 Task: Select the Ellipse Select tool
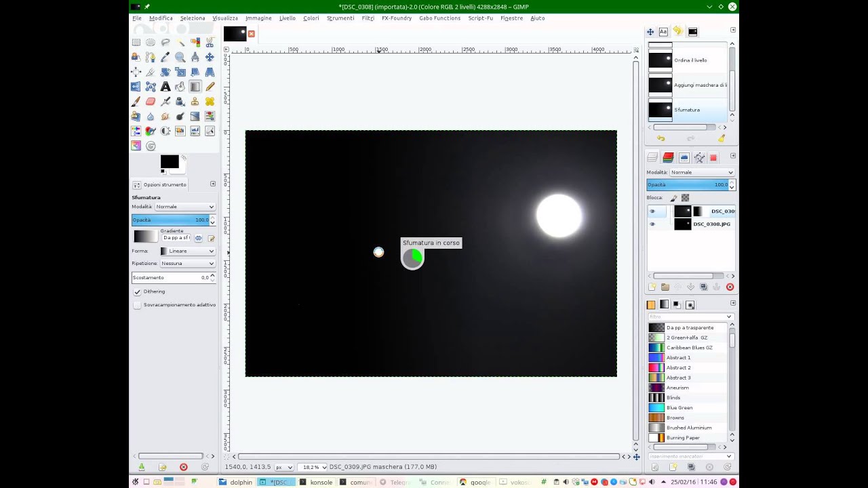coord(151,42)
